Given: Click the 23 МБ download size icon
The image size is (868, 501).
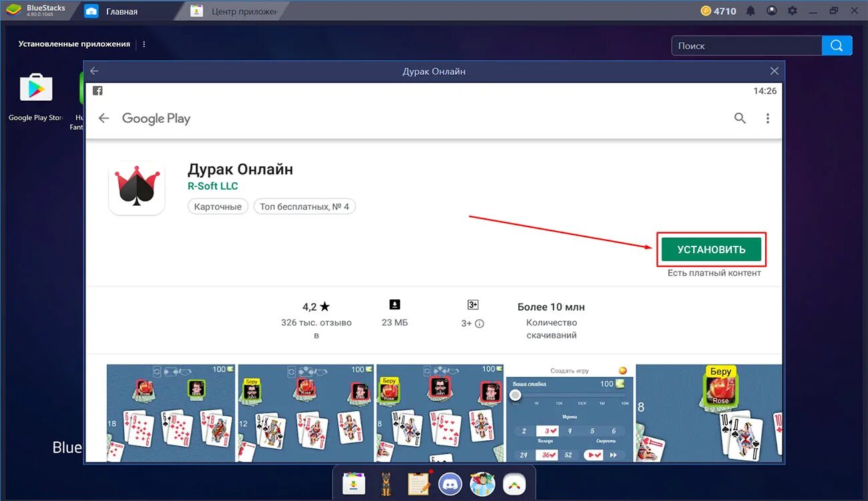Looking at the screenshot, I should click(x=395, y=305).
